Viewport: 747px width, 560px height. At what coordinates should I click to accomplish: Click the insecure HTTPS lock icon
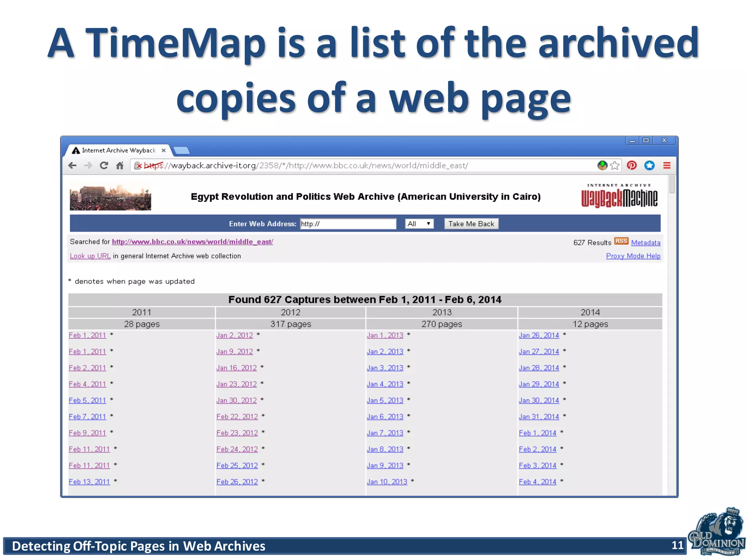coord(138,166)
